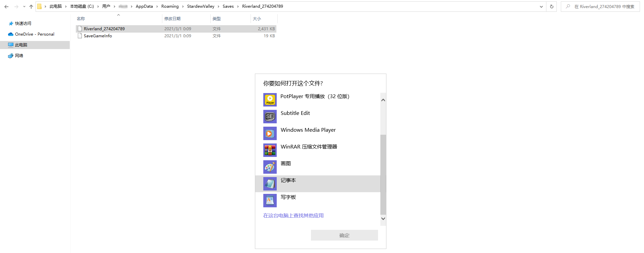Expand the chevron after StardewValley in the path

coord(218,6)
